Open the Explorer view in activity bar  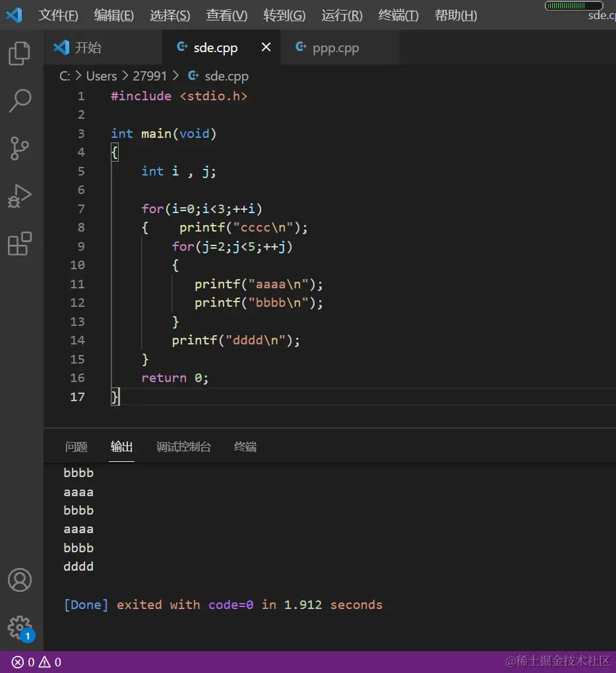20,53
